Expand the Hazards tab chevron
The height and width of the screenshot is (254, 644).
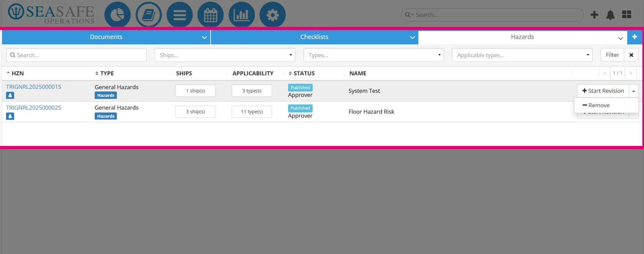pos(621,38)
